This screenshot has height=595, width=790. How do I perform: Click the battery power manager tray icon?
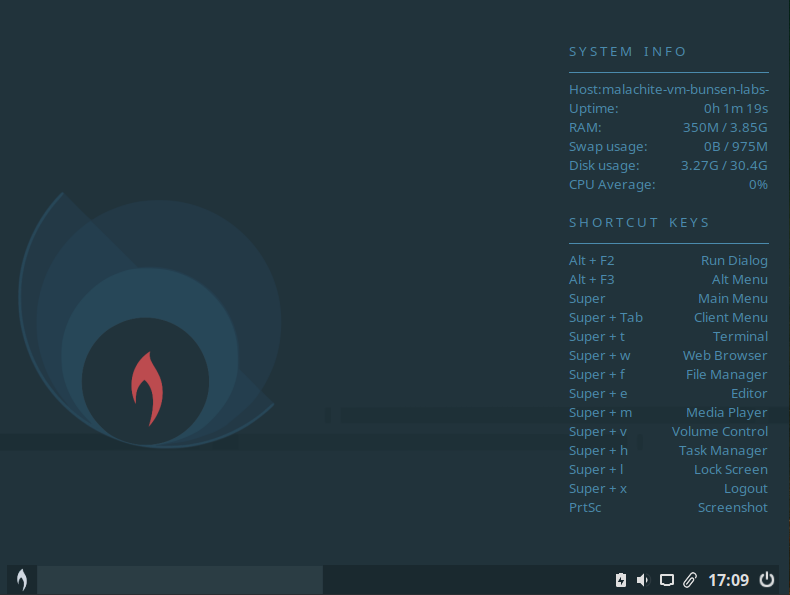click(x=620, y=580)
